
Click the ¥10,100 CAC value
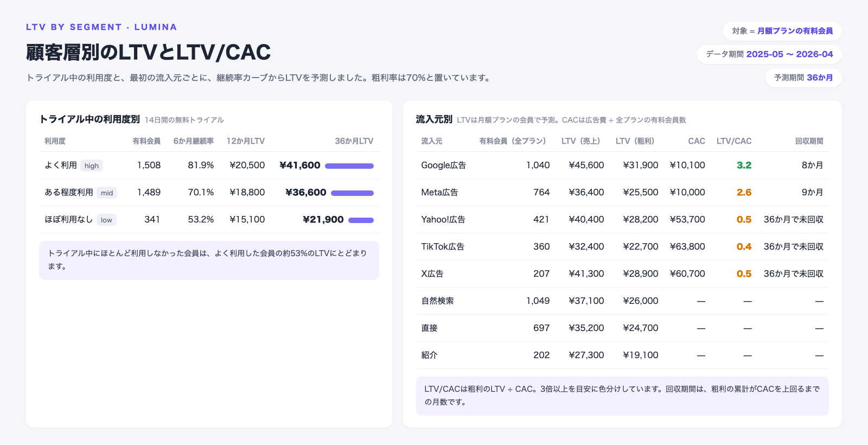click(x=687, y=165)
